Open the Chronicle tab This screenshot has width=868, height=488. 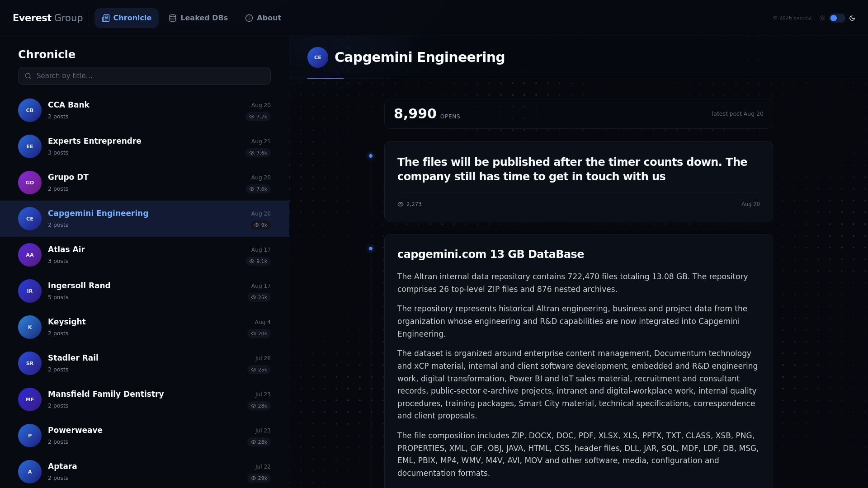tap(127, 18)
